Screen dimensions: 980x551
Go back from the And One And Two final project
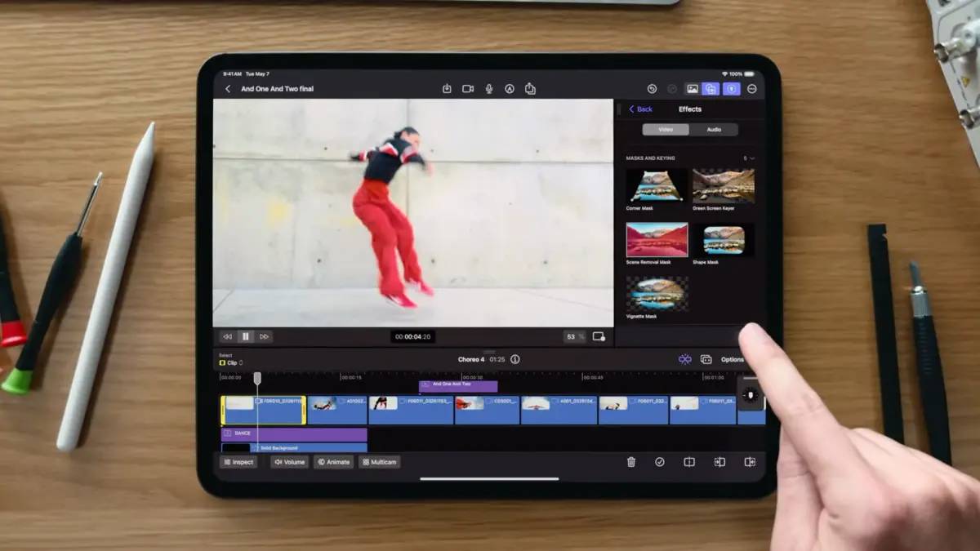pos(228,89)
